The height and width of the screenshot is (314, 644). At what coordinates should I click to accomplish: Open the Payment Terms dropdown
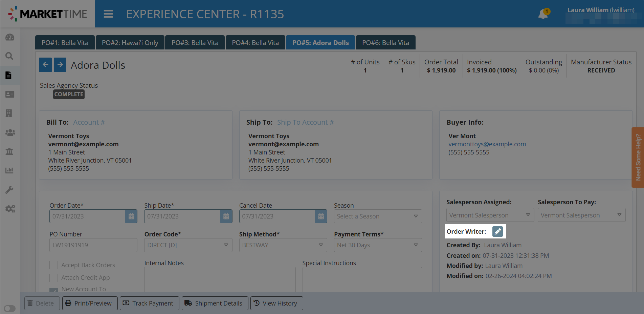pos(378,245)
